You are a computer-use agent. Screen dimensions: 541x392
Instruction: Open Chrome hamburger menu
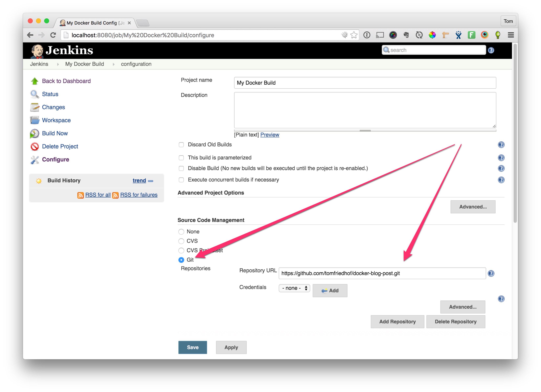pos(511,35)
